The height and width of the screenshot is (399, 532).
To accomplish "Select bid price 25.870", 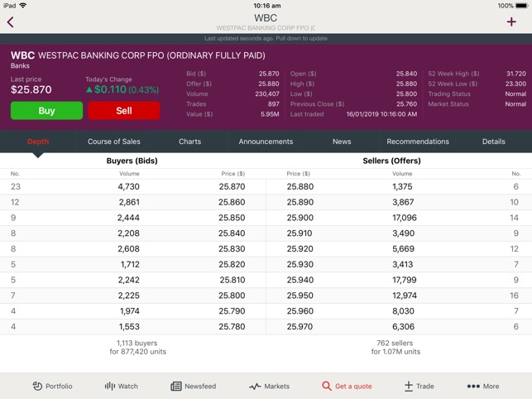I will (x=232, y=186).
